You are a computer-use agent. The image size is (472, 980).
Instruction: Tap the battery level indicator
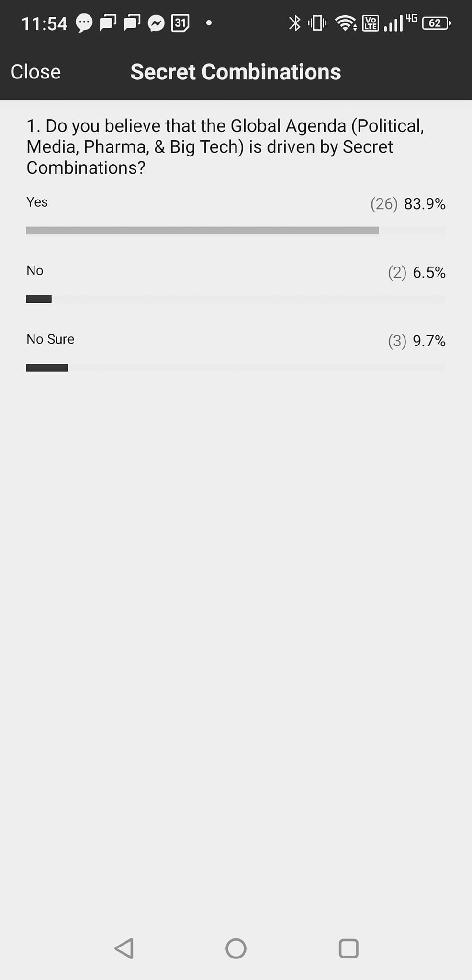click(x=436, y=23)
